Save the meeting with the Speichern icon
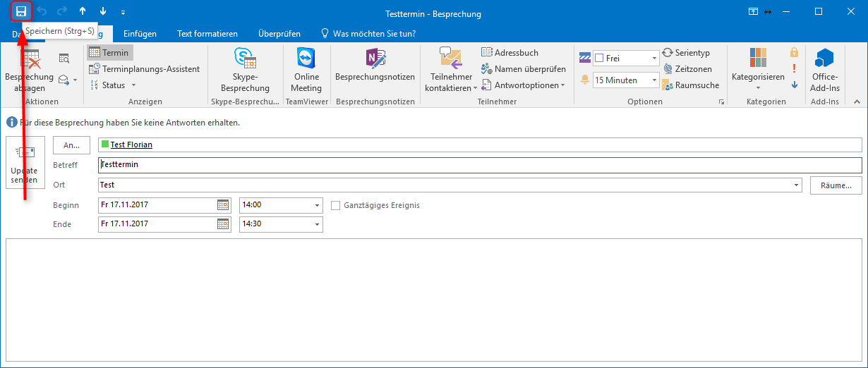 point(21,12)
